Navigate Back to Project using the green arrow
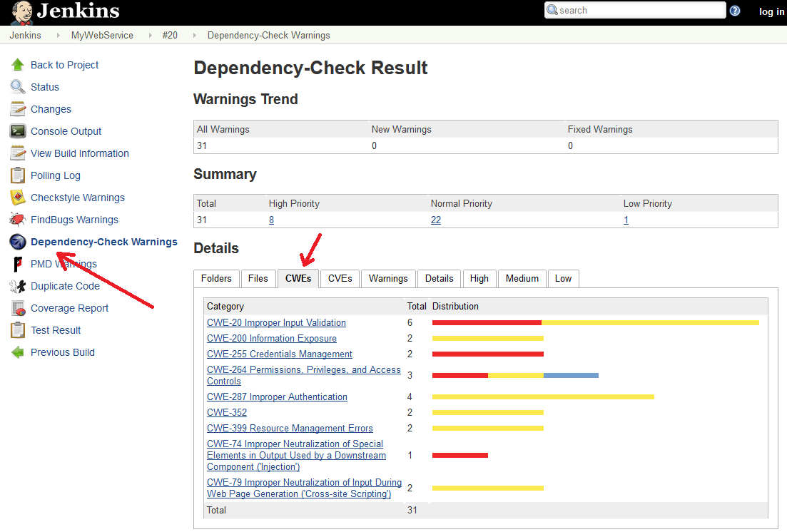 (17, 64)
